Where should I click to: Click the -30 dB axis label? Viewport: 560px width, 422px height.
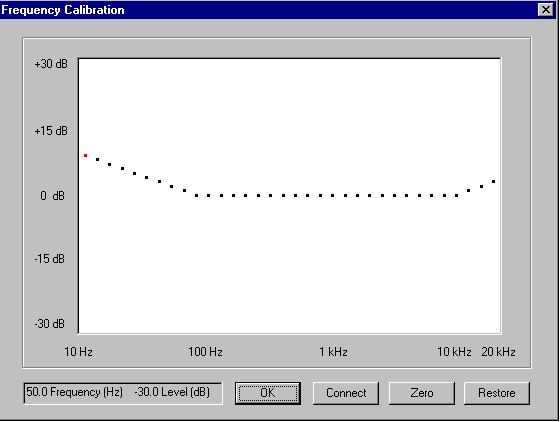coord(50,324)
